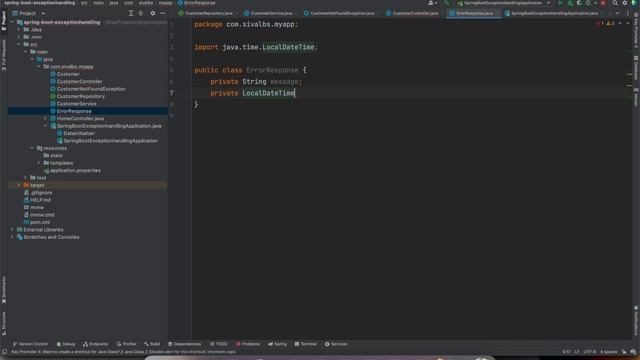Viewport: 640px width, 360px height.
Task: Open the Debug tool window
Action: [66, 344]
